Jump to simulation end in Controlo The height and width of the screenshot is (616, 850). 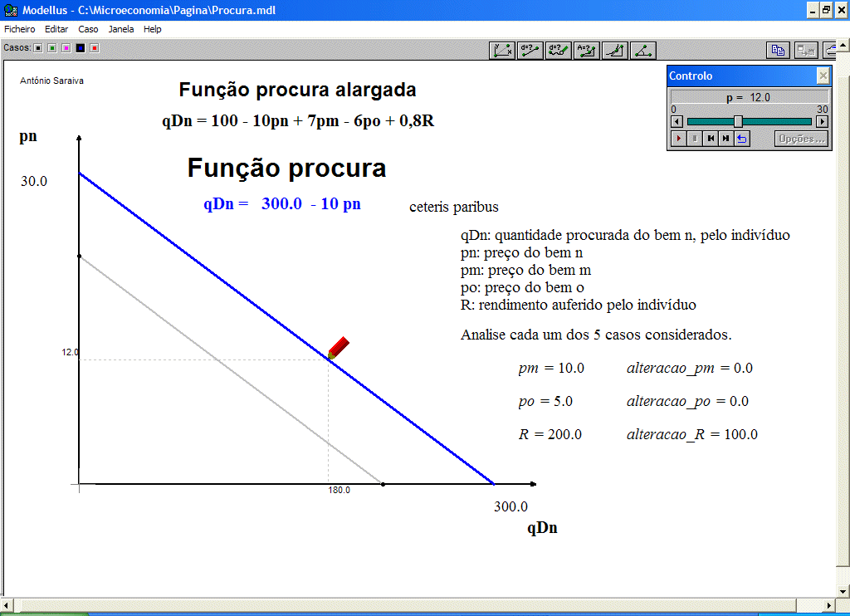726,139
